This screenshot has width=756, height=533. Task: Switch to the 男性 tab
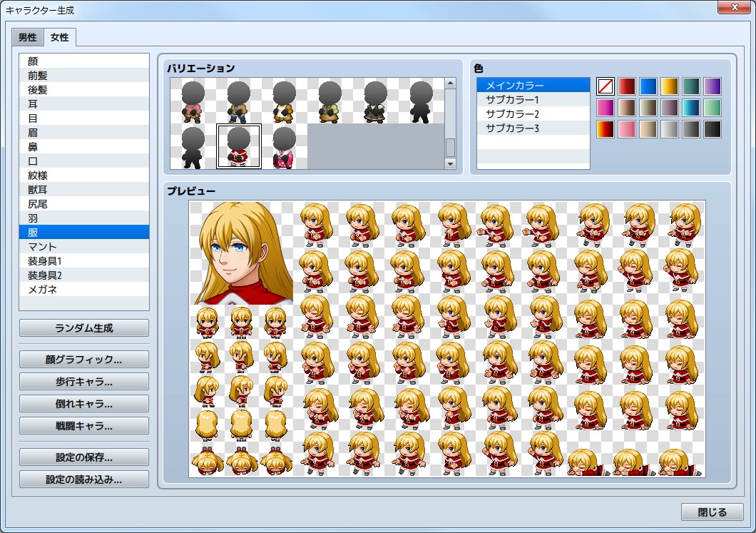click(28, 37)
